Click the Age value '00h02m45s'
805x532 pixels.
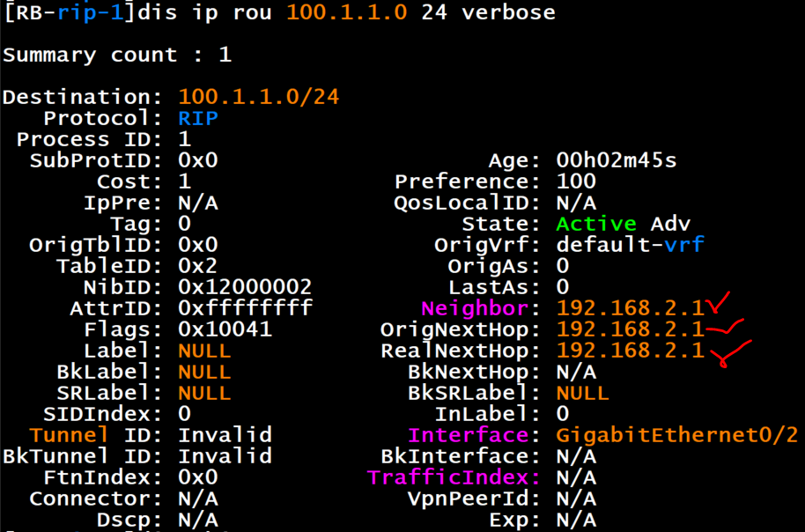(x=617, y=160)
